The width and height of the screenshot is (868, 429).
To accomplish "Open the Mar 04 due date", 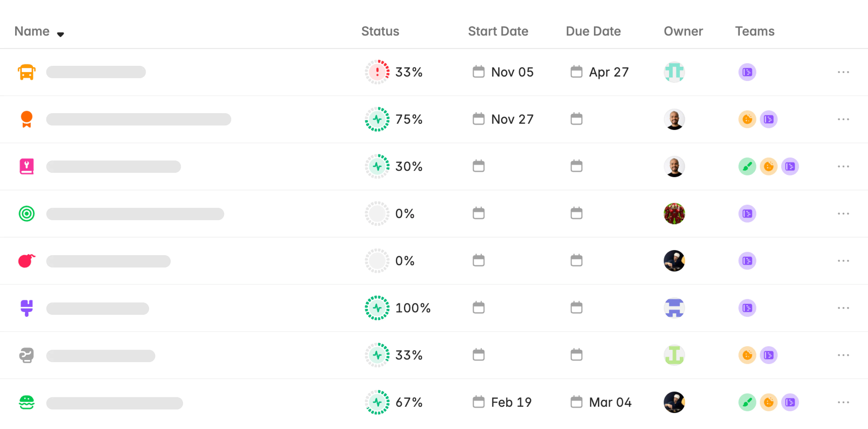I will pos(601,402).
